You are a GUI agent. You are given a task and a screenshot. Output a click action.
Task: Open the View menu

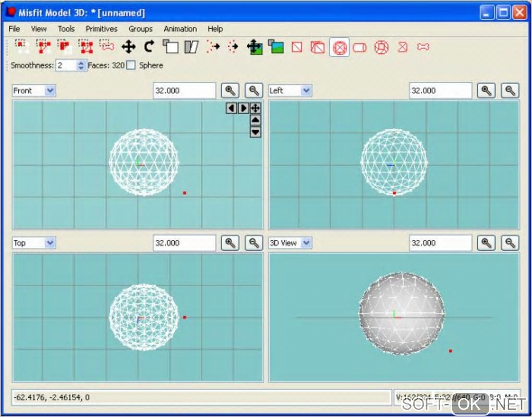[39, 29]
